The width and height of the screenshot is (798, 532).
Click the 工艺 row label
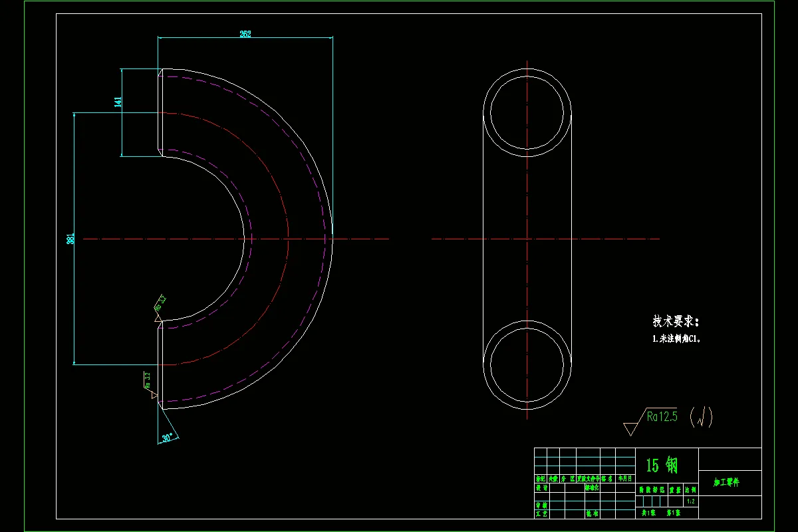(541, 513)
